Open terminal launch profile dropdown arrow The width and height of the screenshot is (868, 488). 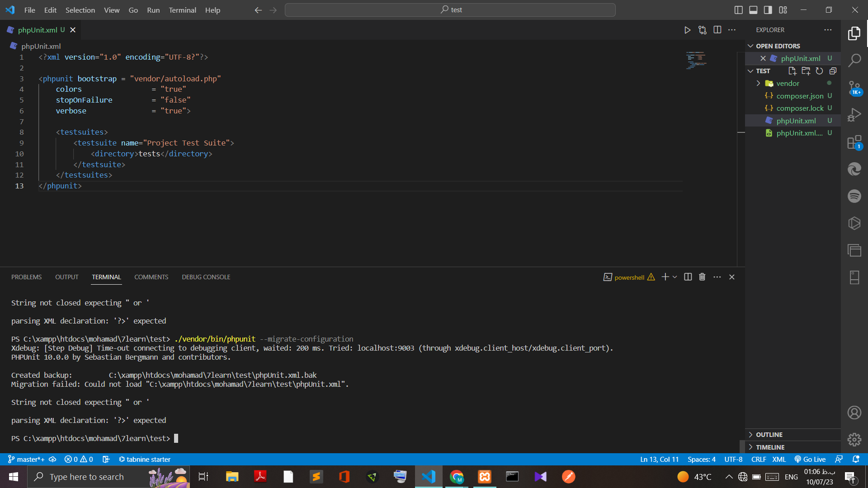pos(675,277)
